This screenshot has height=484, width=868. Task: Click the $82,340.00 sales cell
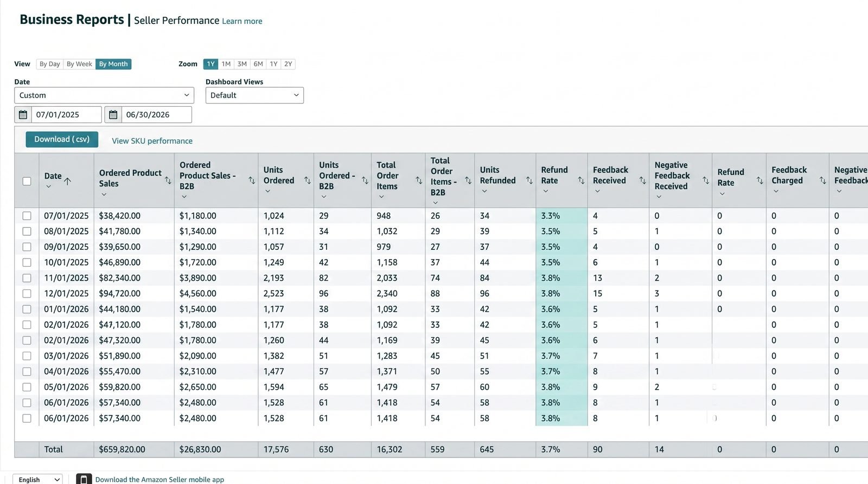pyautogui.click(x=119, y=278)
